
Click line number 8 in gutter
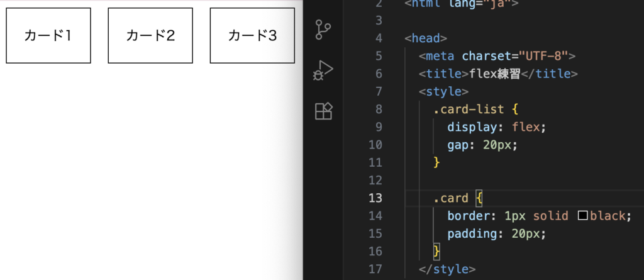379,109
